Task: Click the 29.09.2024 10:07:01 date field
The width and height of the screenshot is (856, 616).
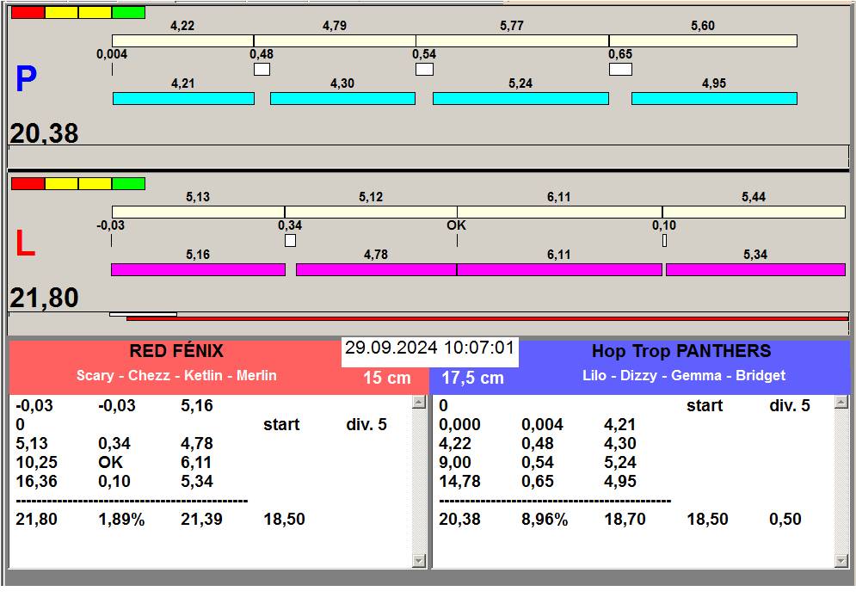Action: (429, 348)
